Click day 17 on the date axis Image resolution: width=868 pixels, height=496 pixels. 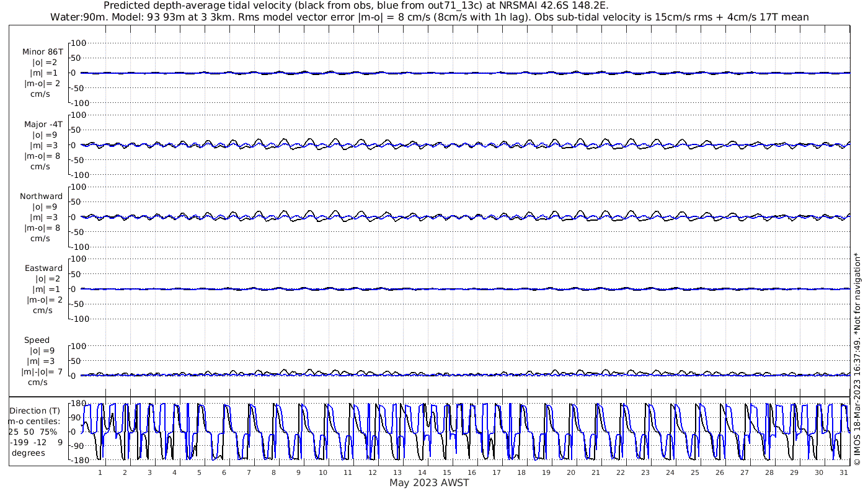coord(497,472)
